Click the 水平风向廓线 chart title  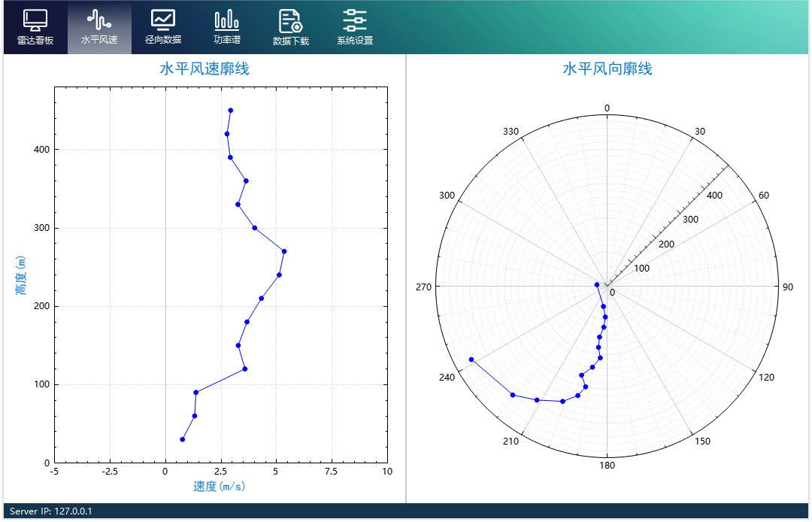(607, 68)
